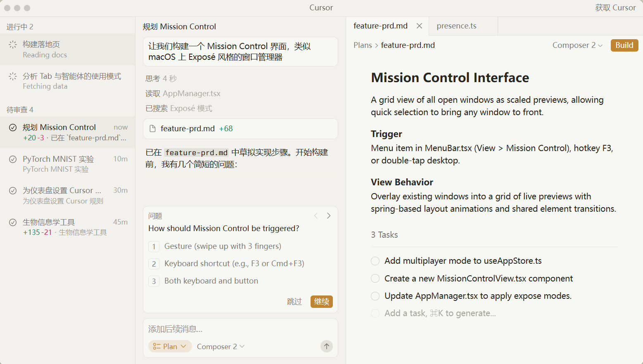The image size is (643, 364).
Task: Click the 继续 button
Action: (322, 302)
